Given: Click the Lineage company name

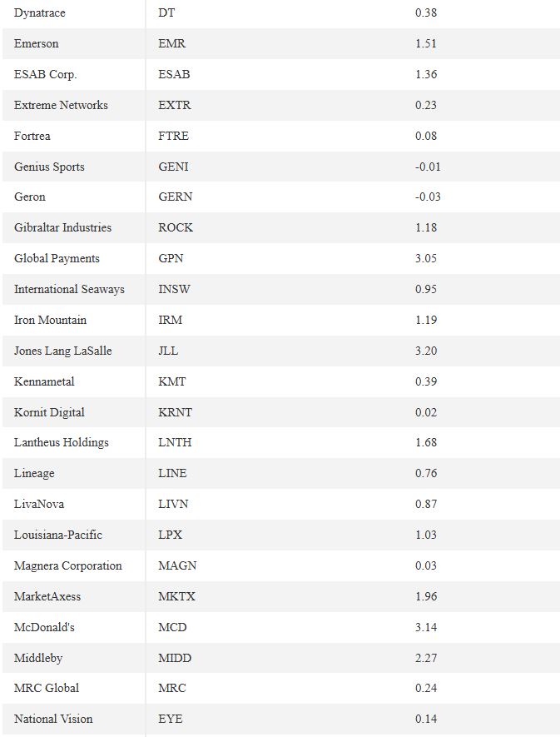Looking at the screenshot, I should pyautogui.click(x=34, y=473).
